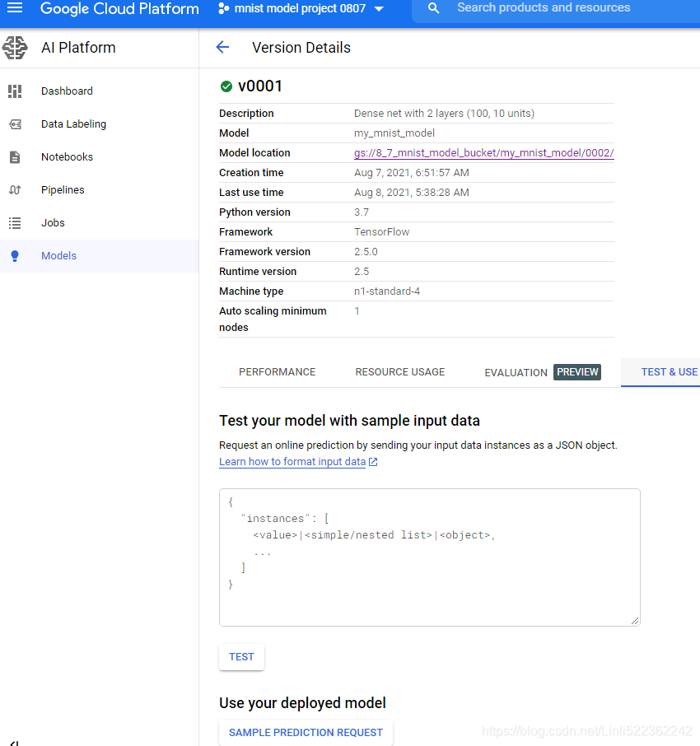Click the version name v0001
The image size is (700, 746).
click(x=259, y=86)
